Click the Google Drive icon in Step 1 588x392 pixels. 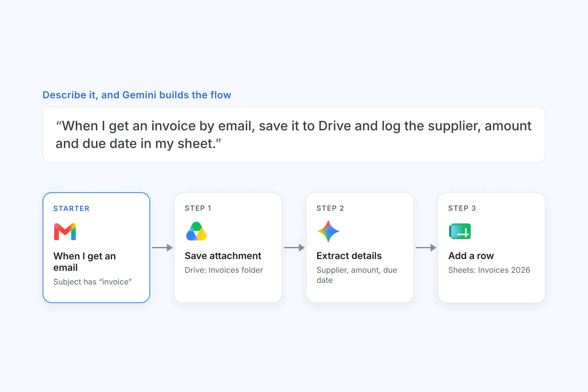pyautogui.click(x=196, y=231)
